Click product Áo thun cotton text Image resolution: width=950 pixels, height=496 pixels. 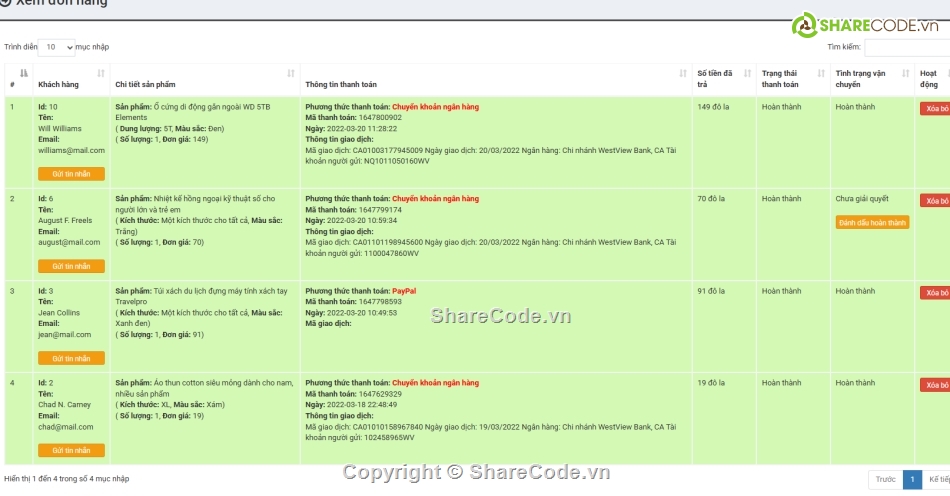(x=204, y=388)
